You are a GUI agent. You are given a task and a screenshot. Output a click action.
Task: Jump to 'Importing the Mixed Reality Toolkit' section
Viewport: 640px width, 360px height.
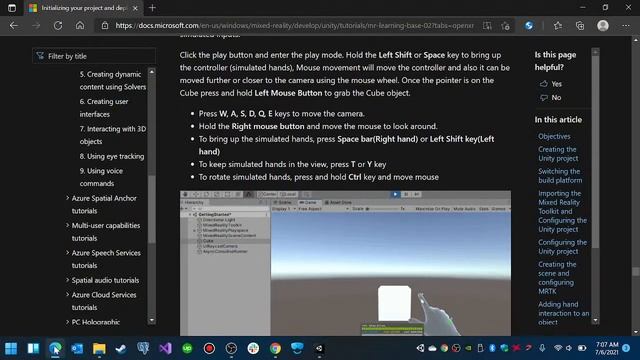(562, 211)
